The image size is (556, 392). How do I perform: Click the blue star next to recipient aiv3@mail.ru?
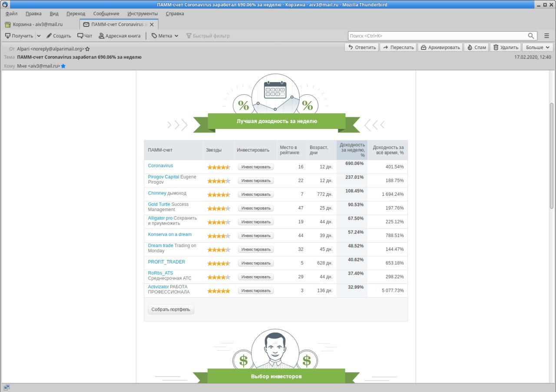(63, 66)
